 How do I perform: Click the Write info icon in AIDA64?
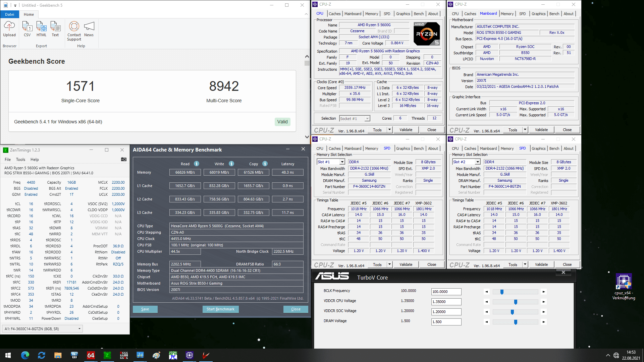tap(231, 164)
